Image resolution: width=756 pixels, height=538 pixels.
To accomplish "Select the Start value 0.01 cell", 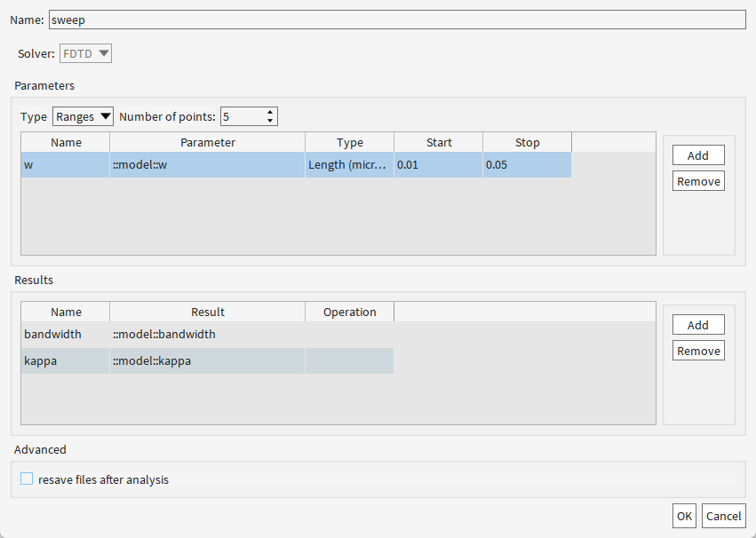I will coord(438,165).
